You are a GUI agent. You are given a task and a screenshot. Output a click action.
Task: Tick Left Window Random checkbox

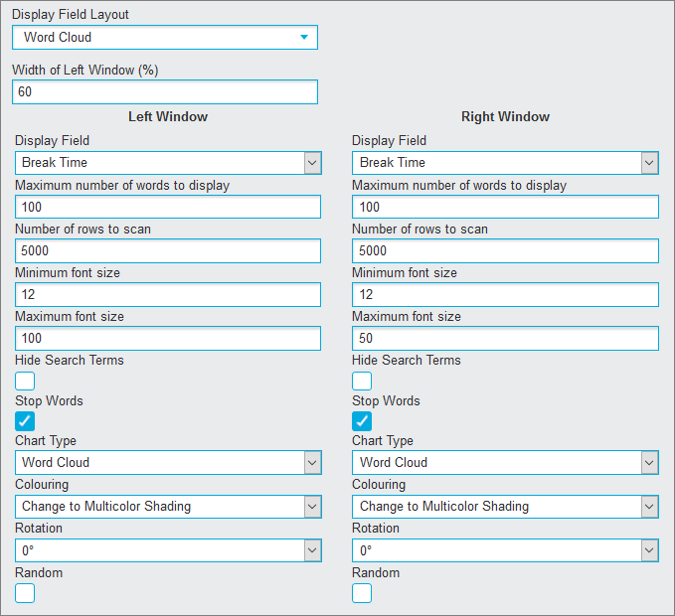click(25, 593)
